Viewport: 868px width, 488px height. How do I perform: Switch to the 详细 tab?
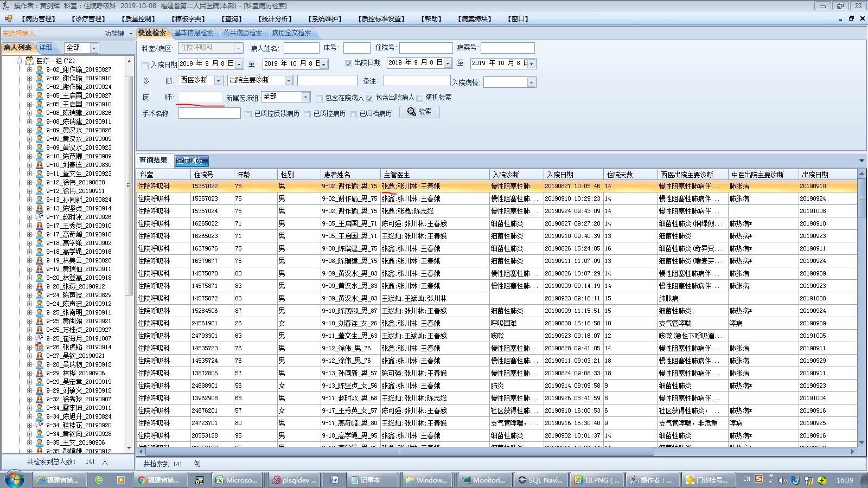pos(46,48)
